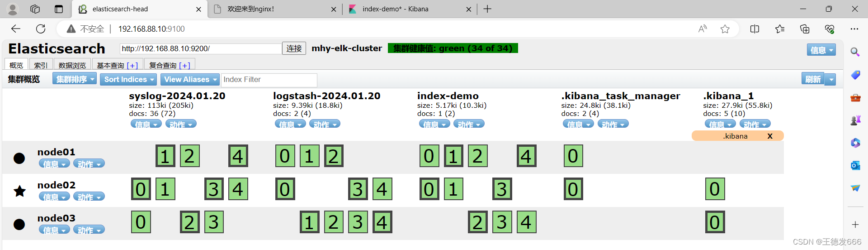Open the 基本查询 tab
Screen dimensions: 868x250
tap(117, 65)
